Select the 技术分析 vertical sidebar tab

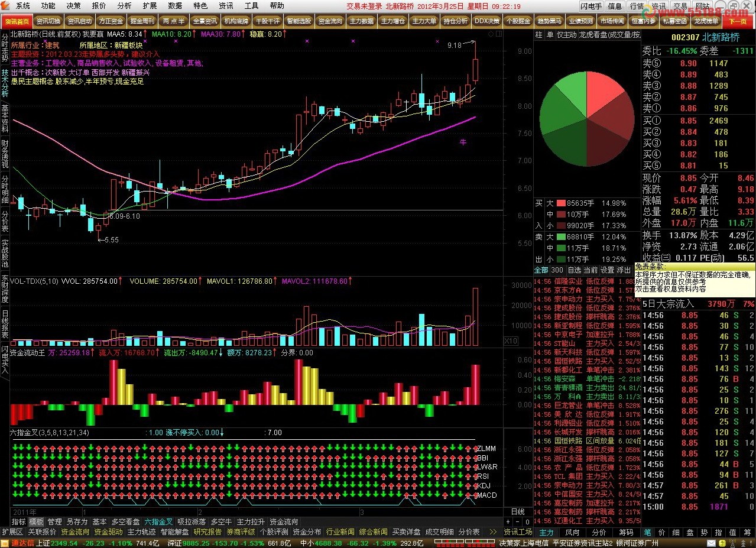pos(5,83)
